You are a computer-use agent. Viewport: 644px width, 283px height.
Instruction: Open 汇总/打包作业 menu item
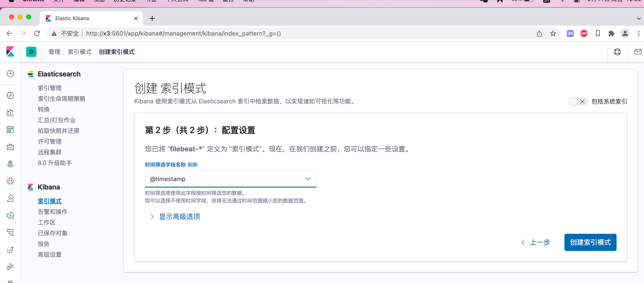coord(57,120)
